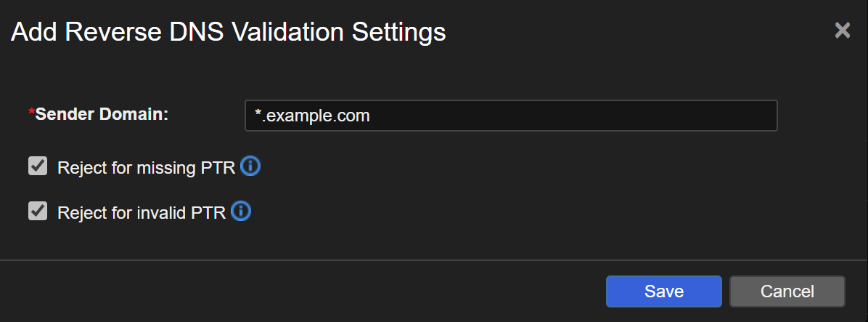Image resolution: width=868 pixels, height=322 pixels.
Task: Toggle the bottom PTR rejection checkbox
Action: 38,211
